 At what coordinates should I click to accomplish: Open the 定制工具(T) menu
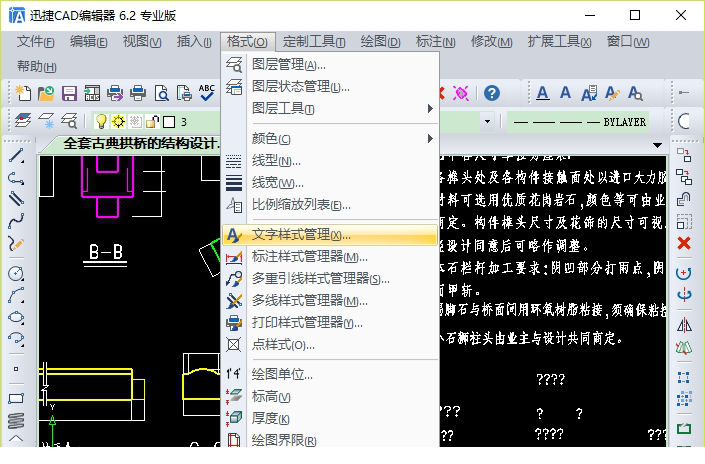pos(314,42)
